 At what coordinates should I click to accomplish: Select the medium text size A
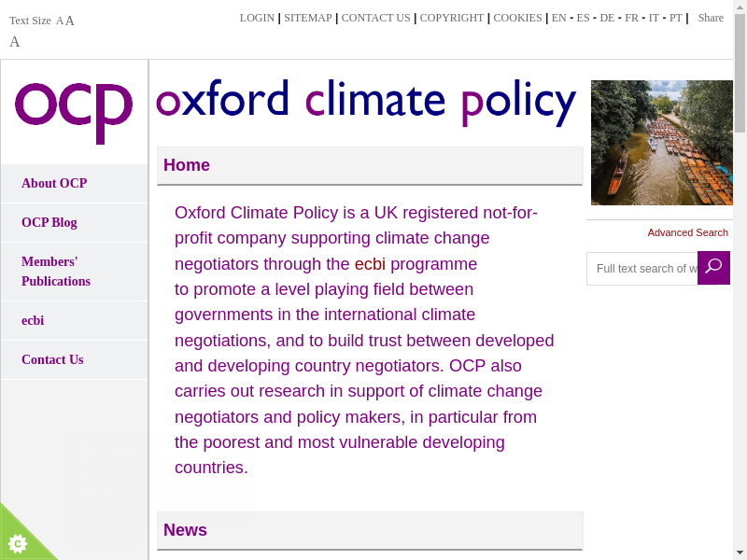[x=70, y=21]
